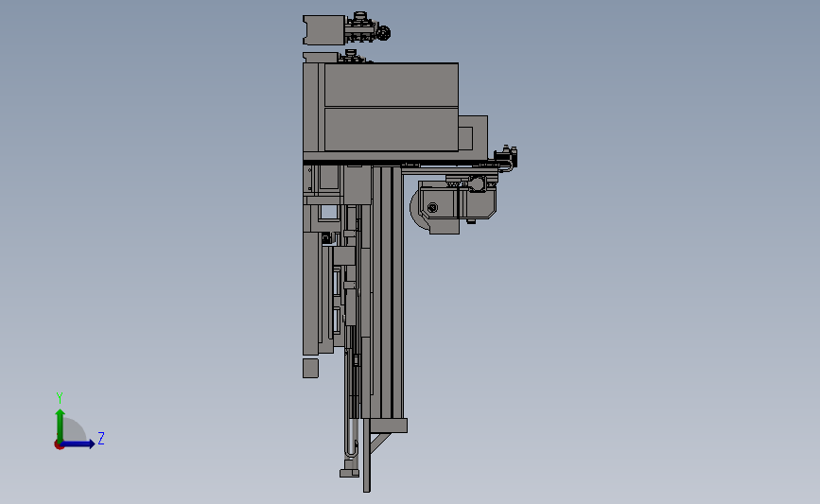
Task: Select the large rectangular enclosure on the model
Action: [392, 107]
